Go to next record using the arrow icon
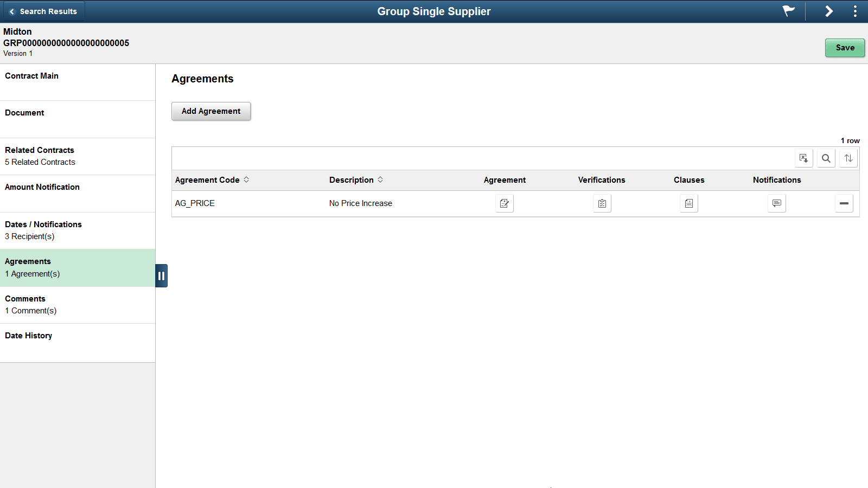The image size is (868, 488). (829, 11)
